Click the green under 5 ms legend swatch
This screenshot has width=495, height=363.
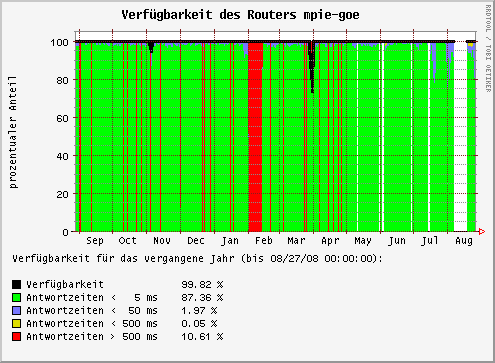16,297
